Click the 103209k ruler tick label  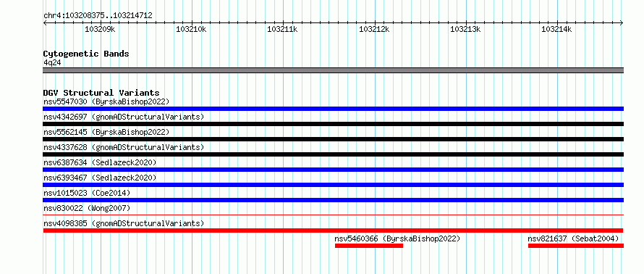tap(100, 30)
